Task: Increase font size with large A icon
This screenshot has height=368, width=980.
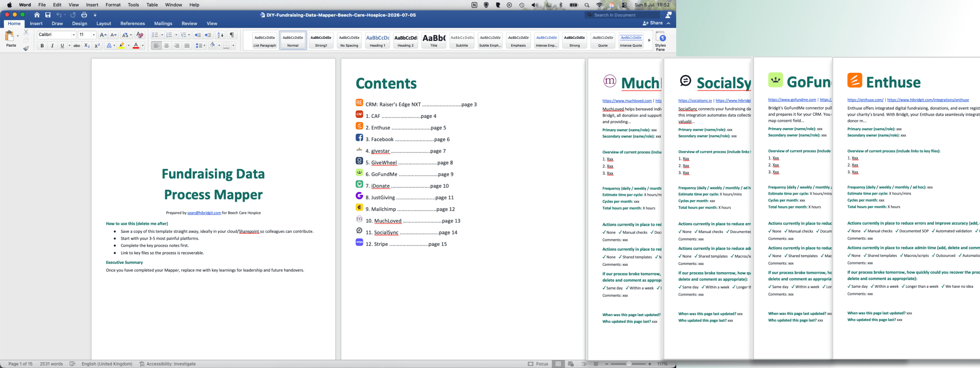Action: click(103, 35)
